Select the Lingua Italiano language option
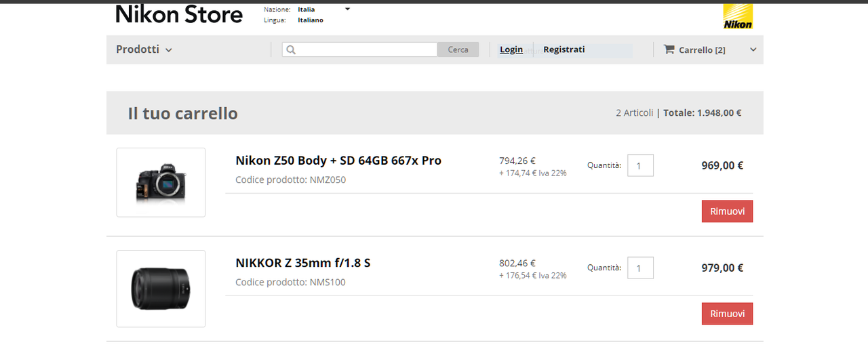Viewport: 868px width, 353px height. [x=310, y=20]
